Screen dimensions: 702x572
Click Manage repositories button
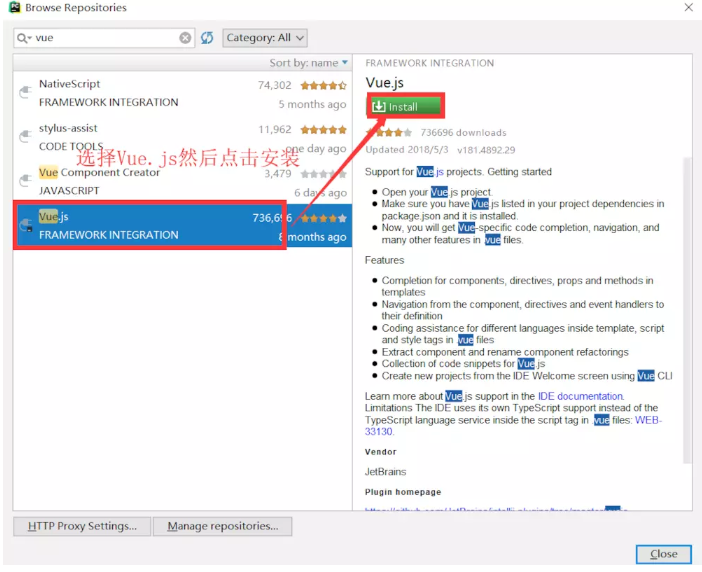[223, 526]
